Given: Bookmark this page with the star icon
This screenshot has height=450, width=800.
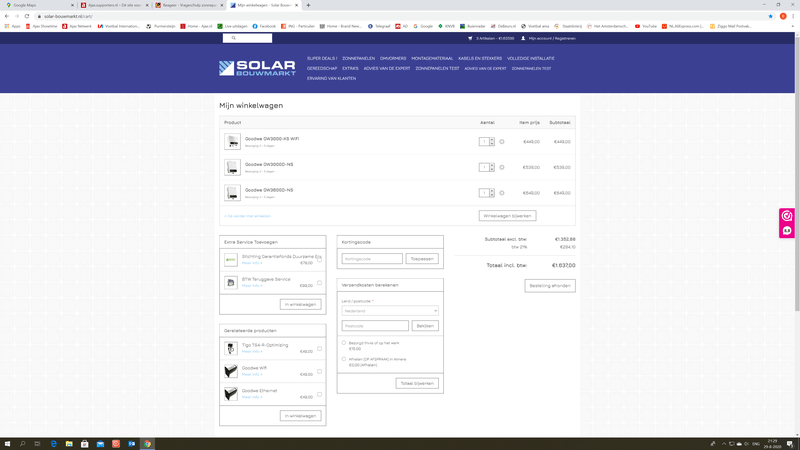Looking at the screenshot, I should click(770, 16).
